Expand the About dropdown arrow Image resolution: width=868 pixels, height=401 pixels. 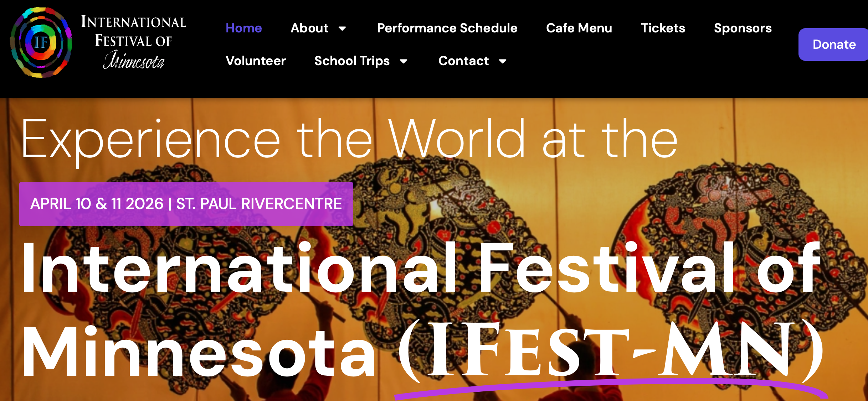[342, 28]
